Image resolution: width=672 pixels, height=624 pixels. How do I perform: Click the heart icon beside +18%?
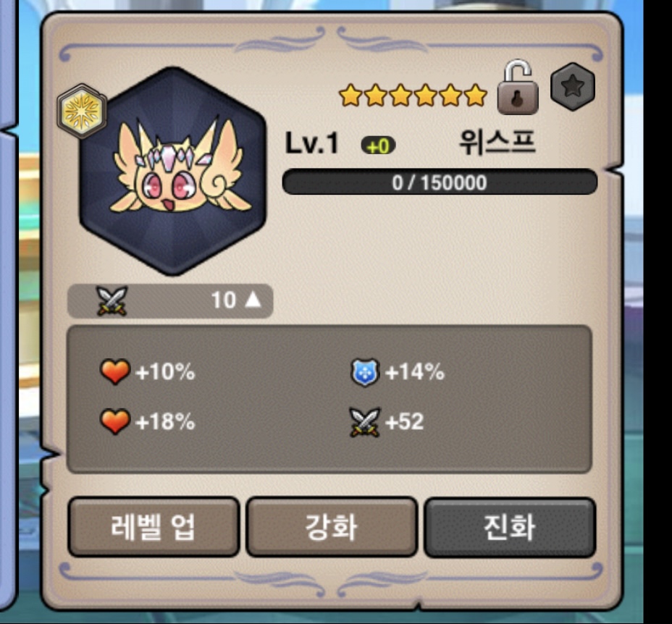tap(115, 421)
